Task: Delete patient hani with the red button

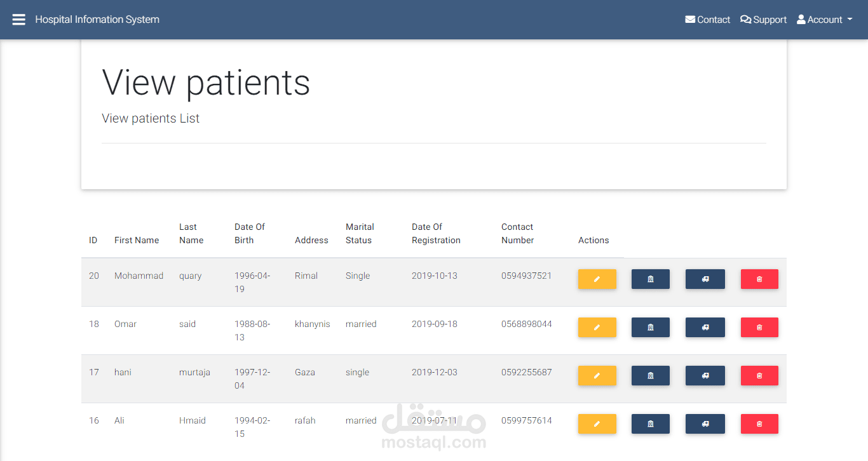Action: (759, 376)
